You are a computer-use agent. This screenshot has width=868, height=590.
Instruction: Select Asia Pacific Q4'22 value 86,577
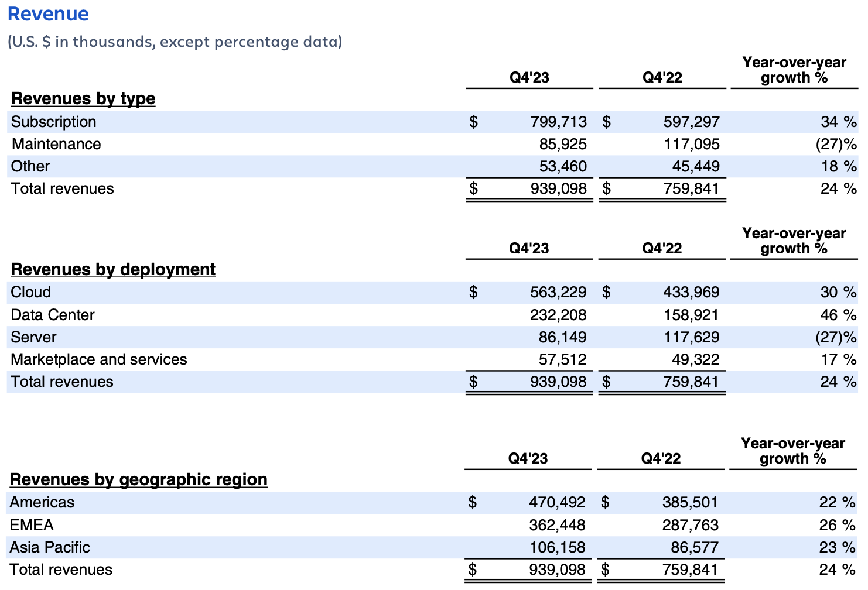[x=694, y=547]
